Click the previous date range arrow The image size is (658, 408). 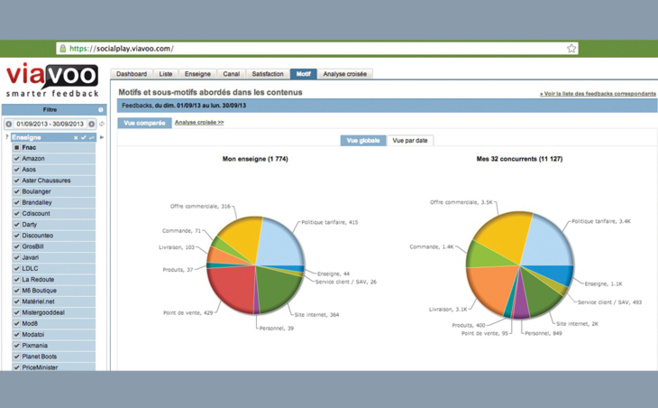point(8,124)
